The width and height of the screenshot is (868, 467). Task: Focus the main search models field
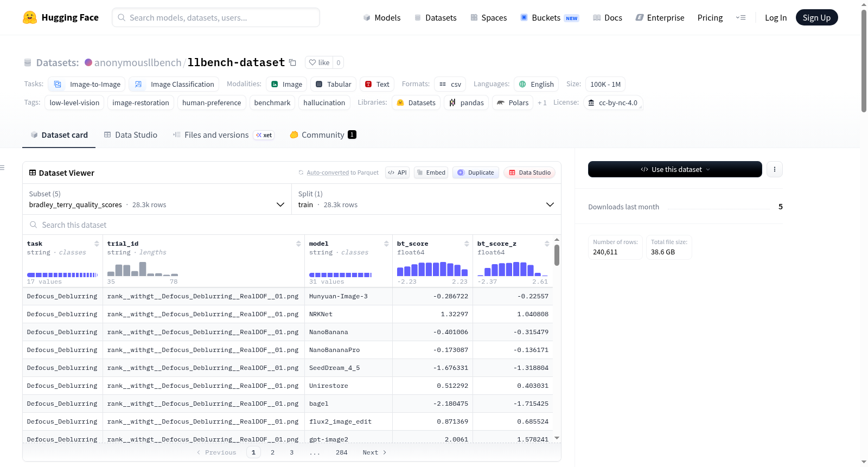click(216, 17)
